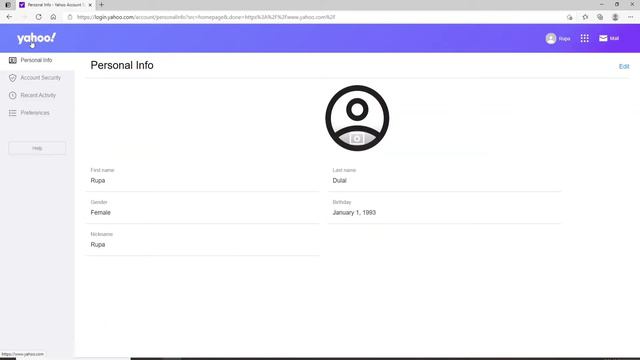Open Recent Activity in the sidebar
The image size is (640, 360).
pos(37,95)
